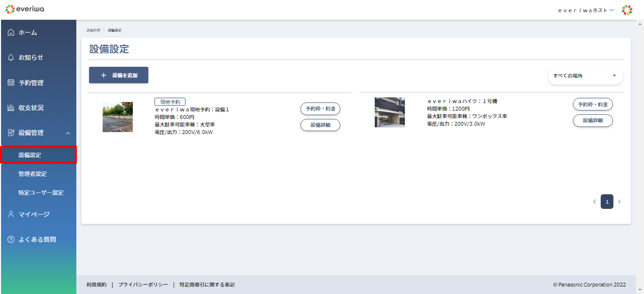This screenshot has height=294, width=644.
Task: Click the plus icon on 設備を追加 button
Action: coord(103,75)
